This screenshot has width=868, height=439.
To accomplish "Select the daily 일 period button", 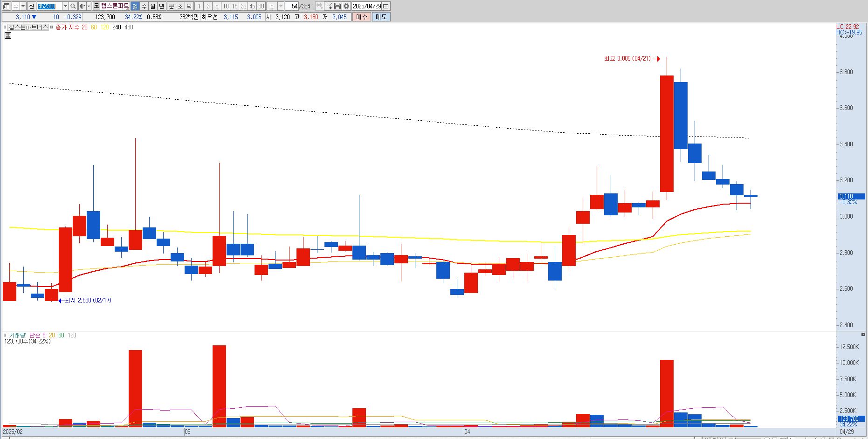I will [135, 6].
